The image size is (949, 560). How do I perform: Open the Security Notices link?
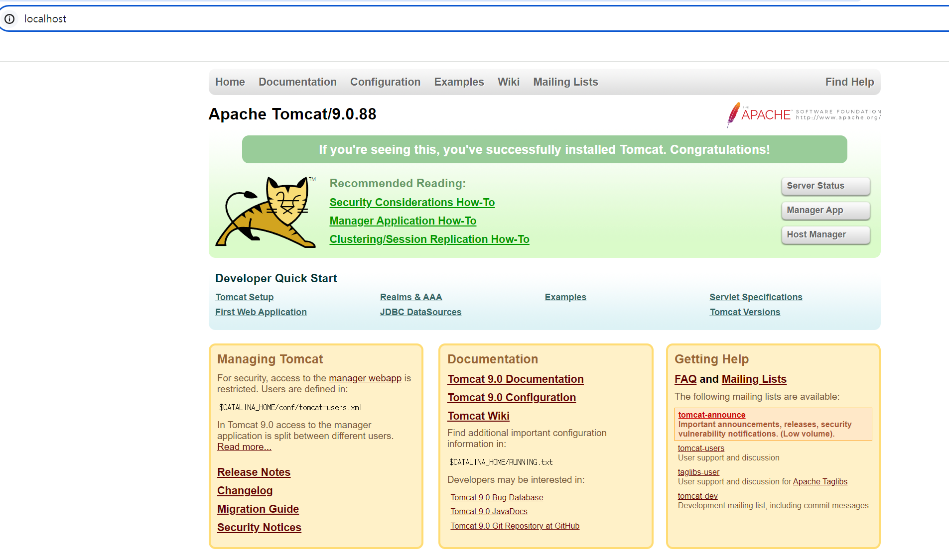coord(259,528)
